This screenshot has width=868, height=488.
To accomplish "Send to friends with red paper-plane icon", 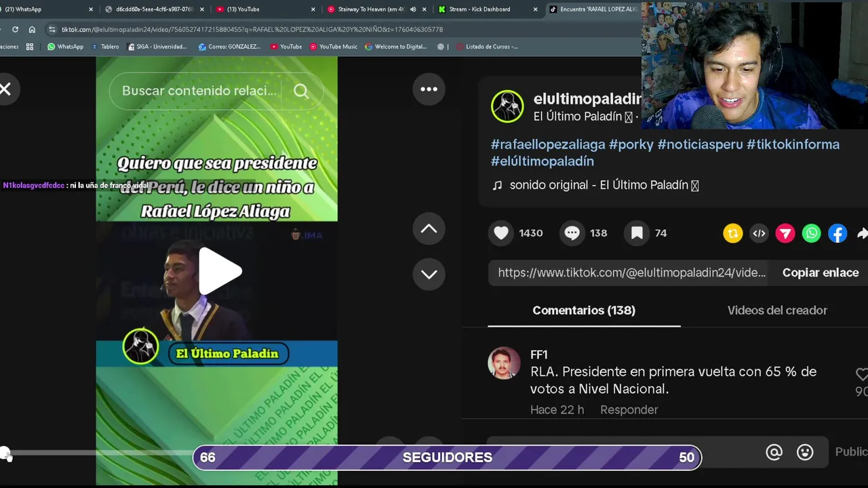I will click(785, 233).
